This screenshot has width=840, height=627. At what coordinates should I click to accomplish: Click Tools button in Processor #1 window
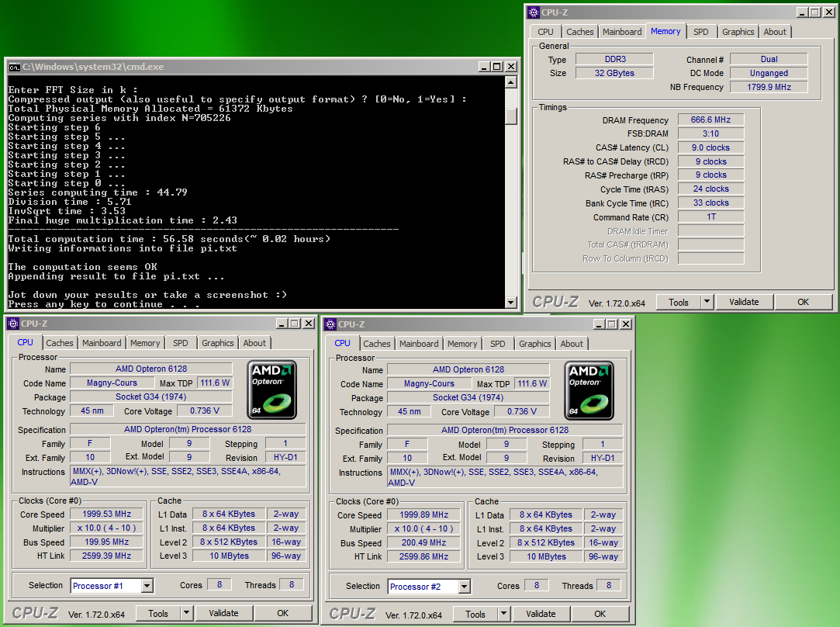[157, 614]
